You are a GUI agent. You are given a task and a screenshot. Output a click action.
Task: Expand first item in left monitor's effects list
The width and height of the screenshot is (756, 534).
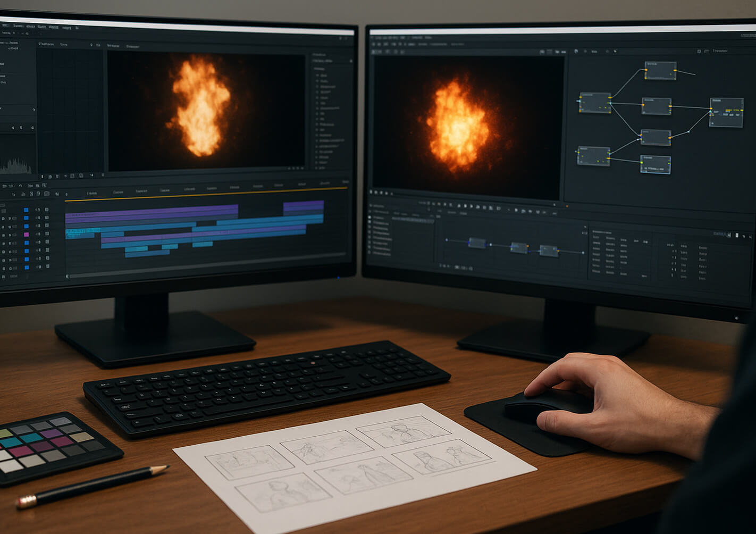[318, 76]
